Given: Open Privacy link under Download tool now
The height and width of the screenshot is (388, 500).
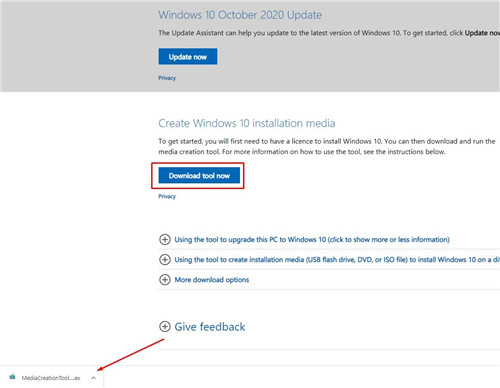Looking at the screenshot, I should (167, 196).
